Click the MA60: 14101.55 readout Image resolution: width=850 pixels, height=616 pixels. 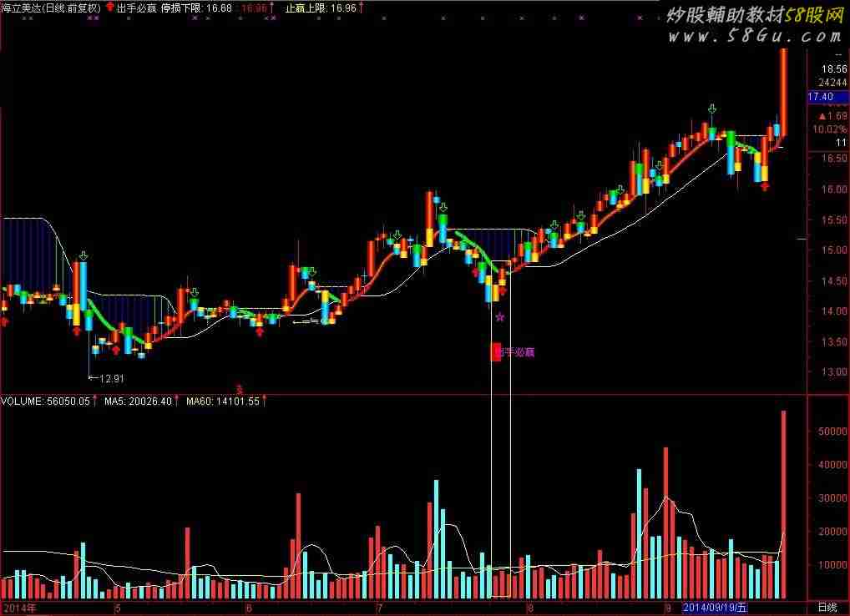click(223, 401)
